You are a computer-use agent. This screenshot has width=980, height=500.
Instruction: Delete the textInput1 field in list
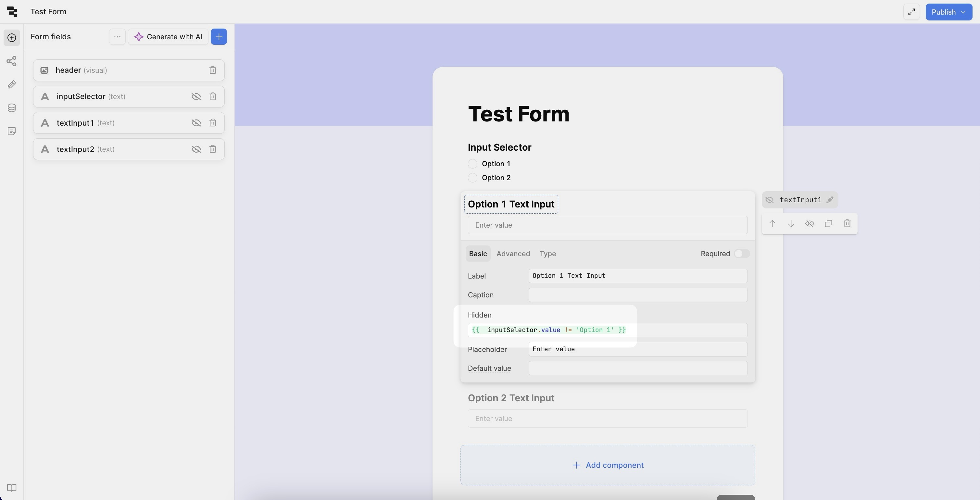pyautogui.click(x=213, y=123)
